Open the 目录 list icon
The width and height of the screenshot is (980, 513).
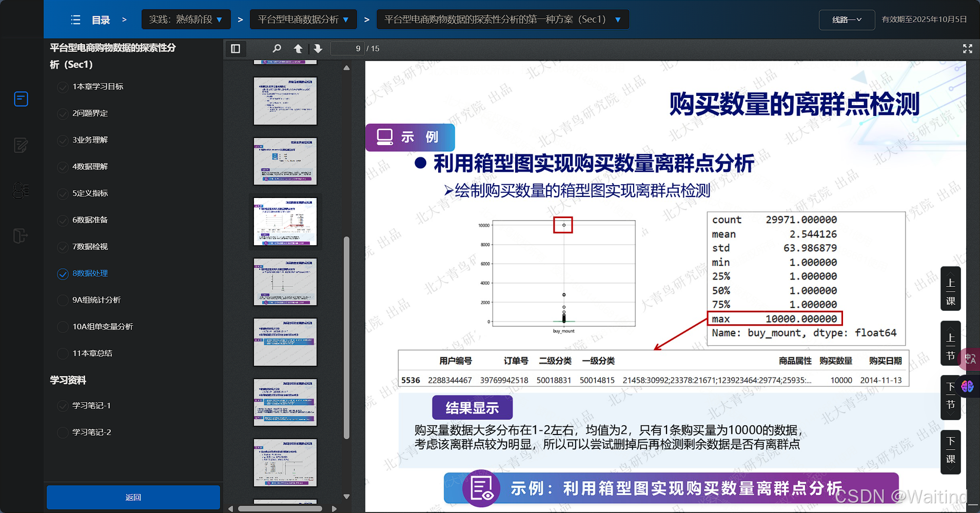click(75, 20)
